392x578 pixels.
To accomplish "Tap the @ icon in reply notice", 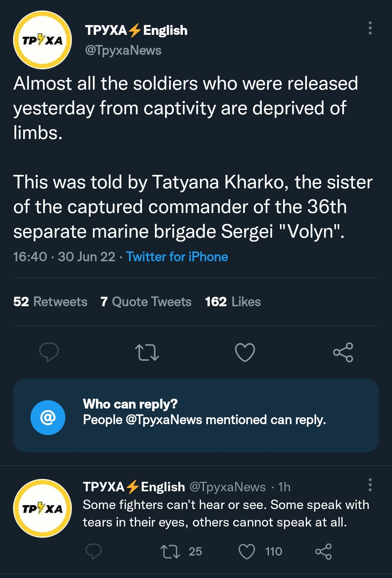I will click(x=48, y=418).
